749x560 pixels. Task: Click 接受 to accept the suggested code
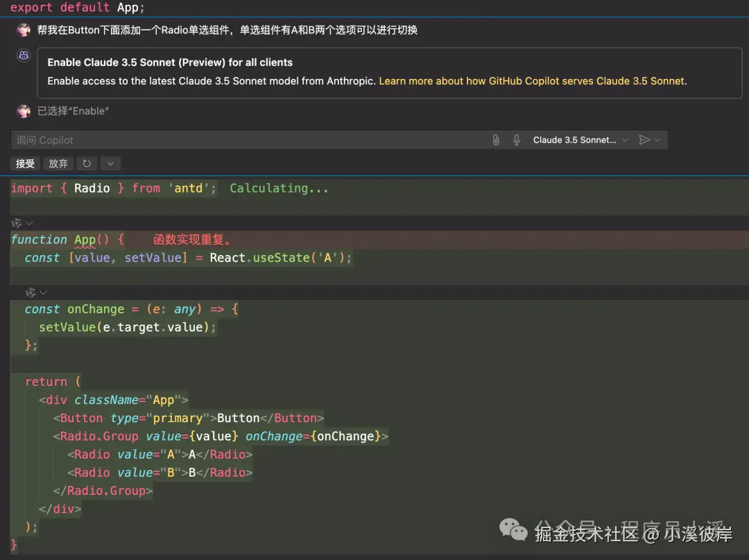[x=25, y=164]
